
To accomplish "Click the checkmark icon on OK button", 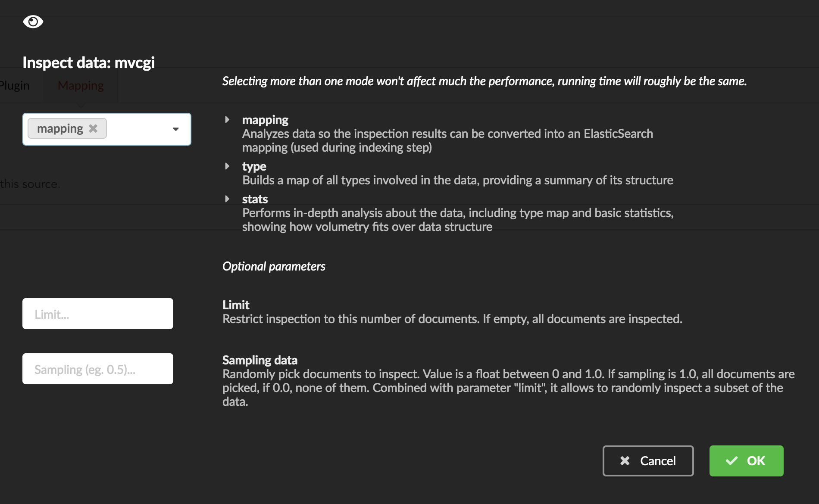I will (x=731, y=461).
